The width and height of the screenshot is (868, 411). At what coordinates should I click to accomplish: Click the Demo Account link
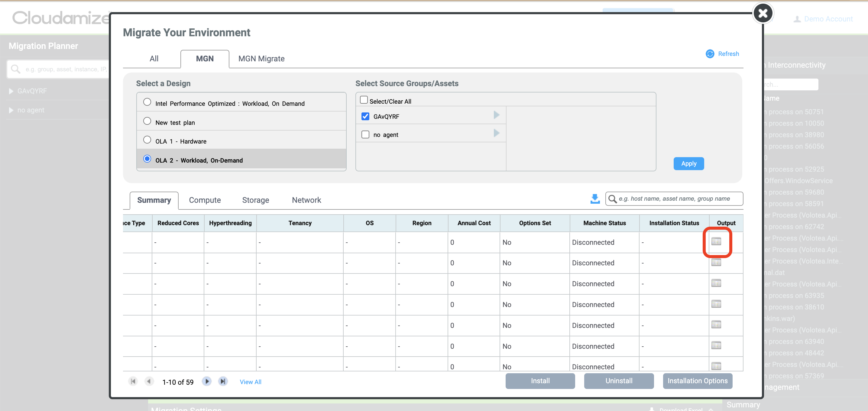tap(828, 19)
